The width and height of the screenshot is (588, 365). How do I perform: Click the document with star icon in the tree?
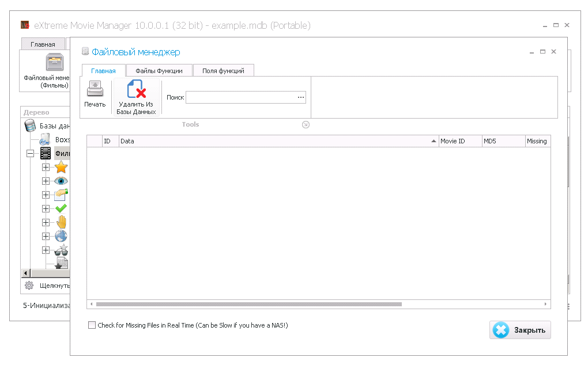click(x=61, y=263)
